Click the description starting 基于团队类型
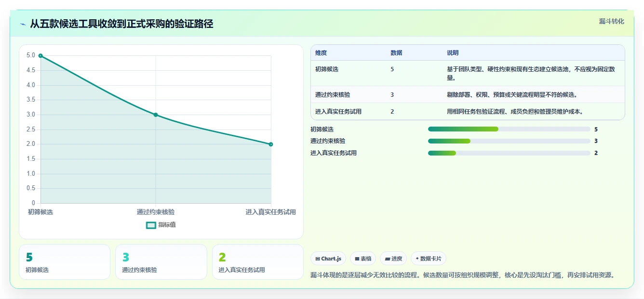 pos(531,73)
